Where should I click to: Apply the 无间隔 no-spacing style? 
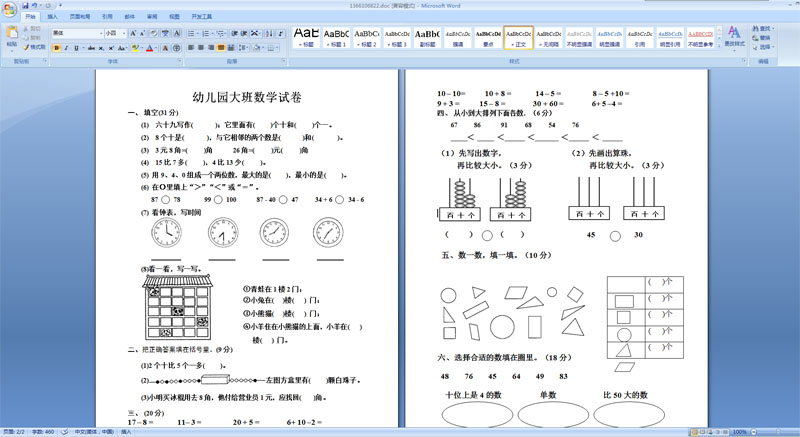[x=549, y=37]
